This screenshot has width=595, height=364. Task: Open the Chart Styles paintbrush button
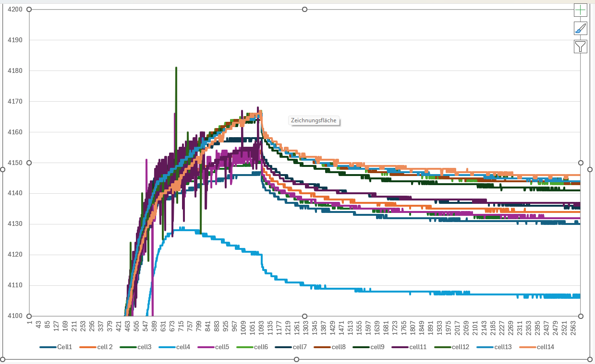(581, 28)
